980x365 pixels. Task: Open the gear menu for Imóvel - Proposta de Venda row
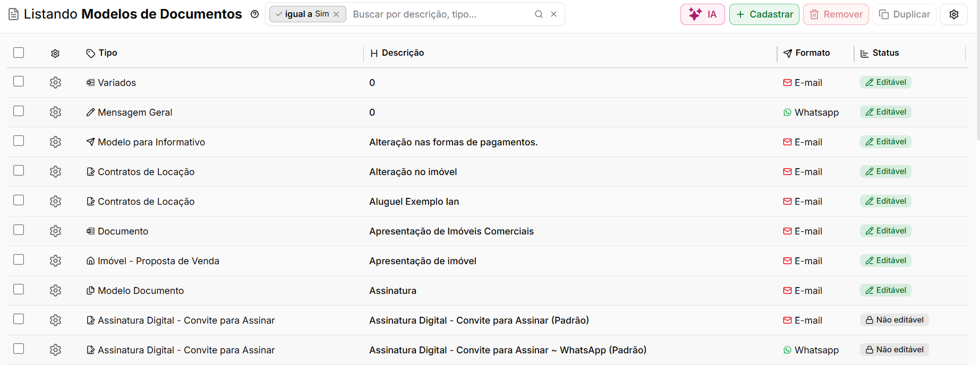point(55,261)
